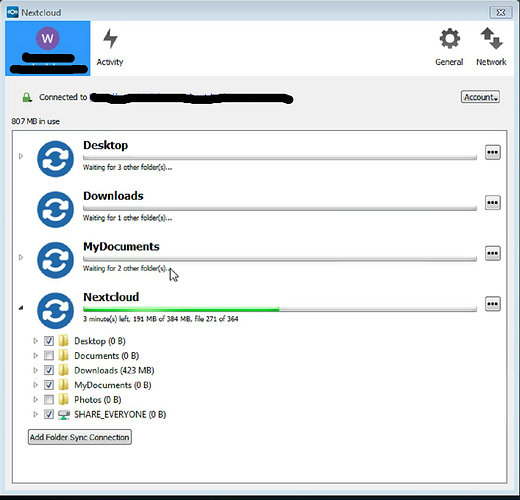Viewport: 520px width, 500px height.
Task: Select the Photos (0 B) tree label
Action: [x=98, y=400]
